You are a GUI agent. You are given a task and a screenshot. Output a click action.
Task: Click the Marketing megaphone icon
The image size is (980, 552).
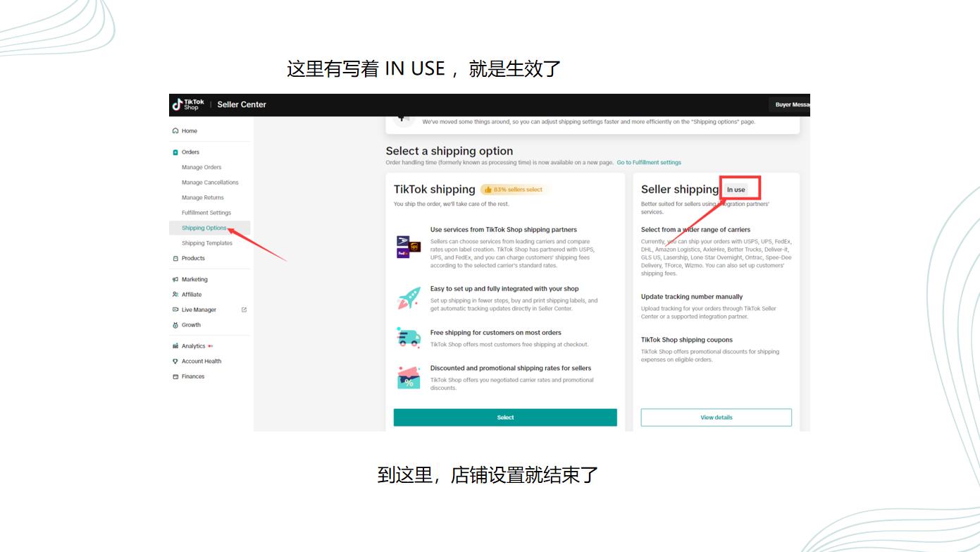pos(175,280)
